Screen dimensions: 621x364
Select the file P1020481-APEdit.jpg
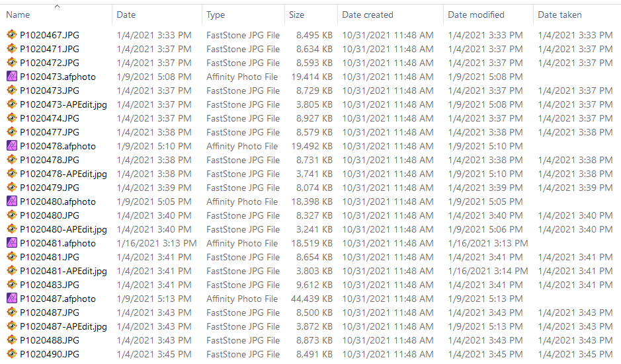[63, 271]
